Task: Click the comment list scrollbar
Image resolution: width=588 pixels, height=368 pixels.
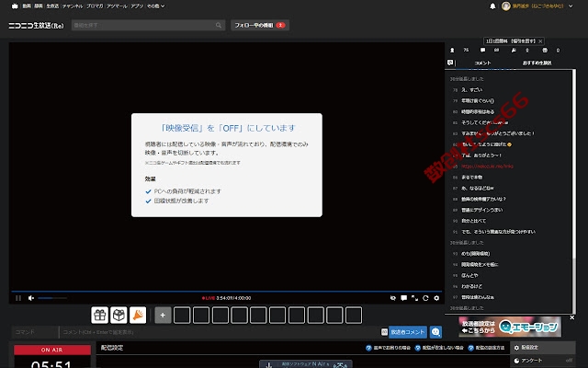Action: (x=573, y=191)
